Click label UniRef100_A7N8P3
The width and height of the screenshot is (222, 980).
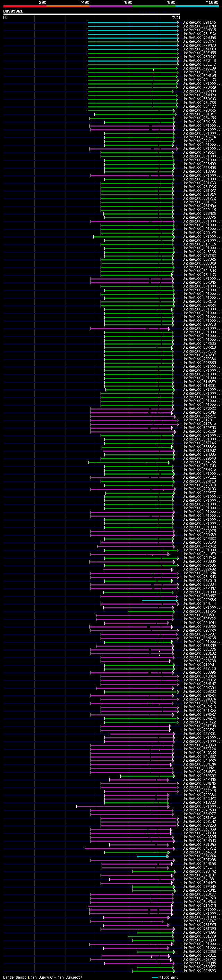tap(199, 971)
